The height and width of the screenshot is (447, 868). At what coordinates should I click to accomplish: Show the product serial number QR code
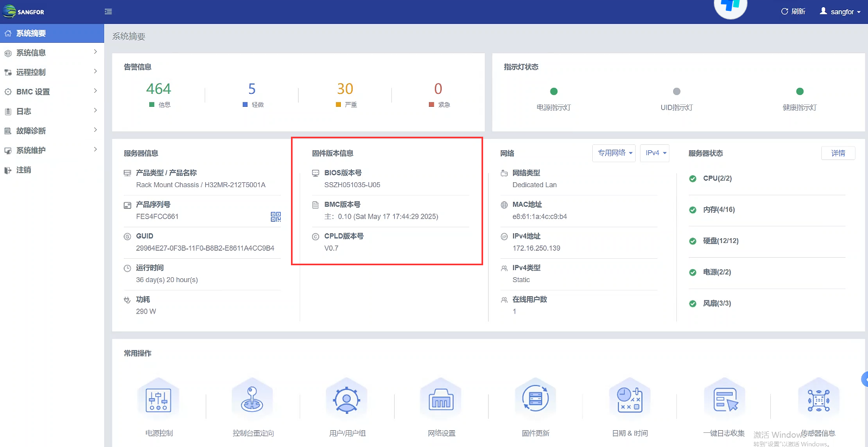click(276, 217)
